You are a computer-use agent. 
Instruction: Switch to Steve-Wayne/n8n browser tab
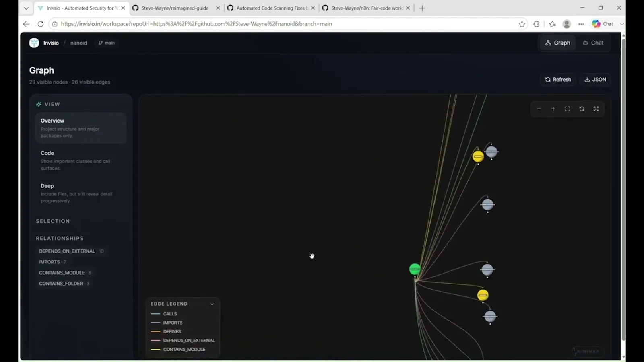click(x=366, y=8)
